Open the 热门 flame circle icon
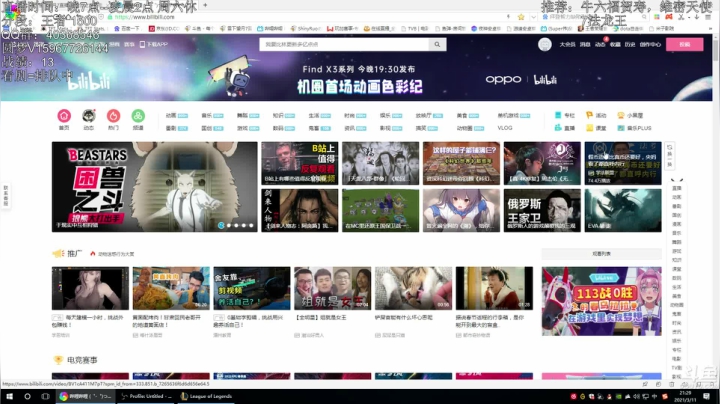The height and width of the screenshot is (404, 720). pyautogui.click(x=113, y=116)
